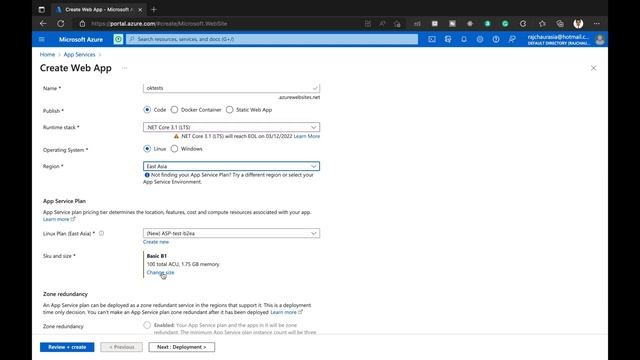Click Next : Deployment button
This screenshot has width=640, height=360.
tap(182, 347)
